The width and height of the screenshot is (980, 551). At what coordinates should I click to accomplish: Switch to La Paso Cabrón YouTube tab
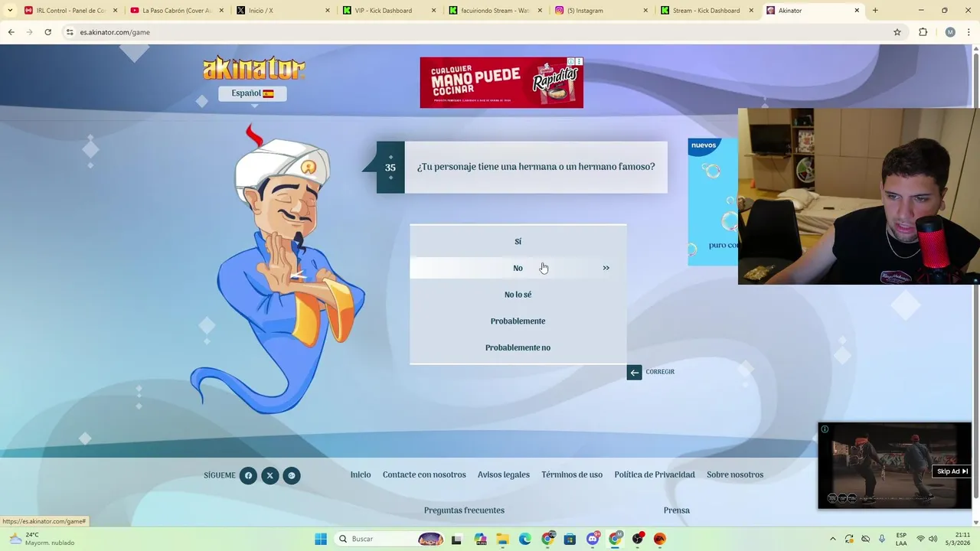point(176,11)
